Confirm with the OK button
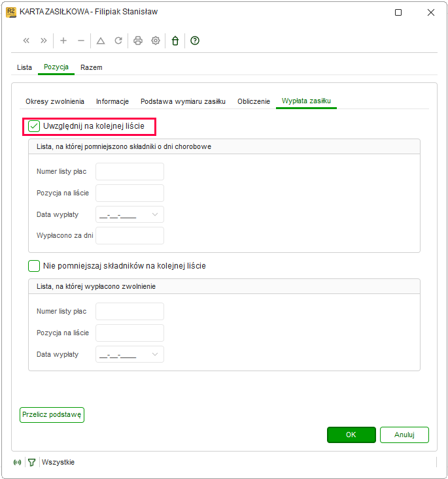448x479 pixels. (x=351, y=435)
